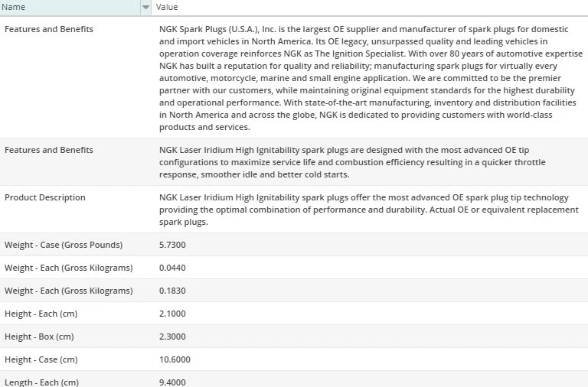Image resolution: width=588 pixels, height=387 pixels.
Task: Select the value 2.1000
Action: (x=172, y=314)
